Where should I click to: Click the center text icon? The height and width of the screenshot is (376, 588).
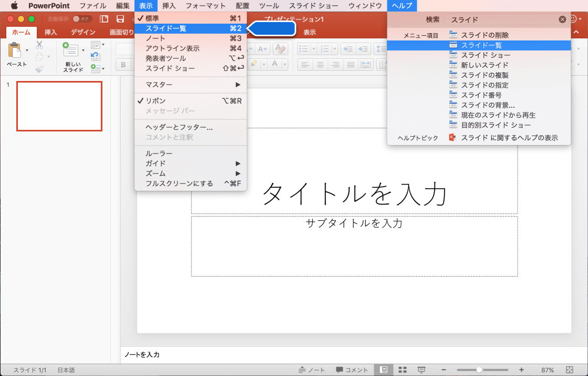tap(320, 65)
